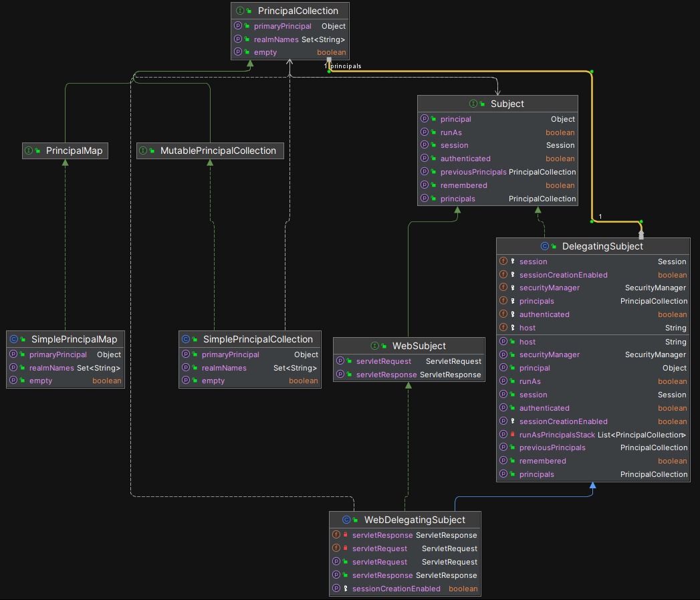Click the interface icon in Subject header
700x600 pixels.
(473, 104)
